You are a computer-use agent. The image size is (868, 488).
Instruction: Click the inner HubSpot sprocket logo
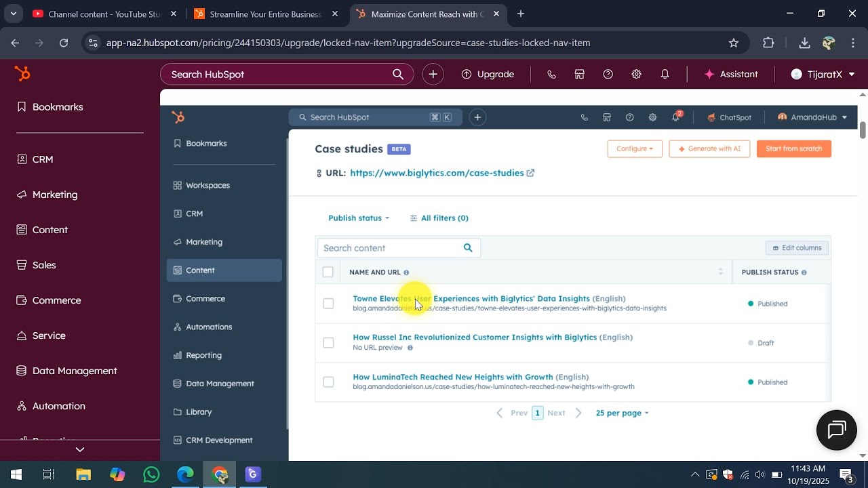point(178,117)
